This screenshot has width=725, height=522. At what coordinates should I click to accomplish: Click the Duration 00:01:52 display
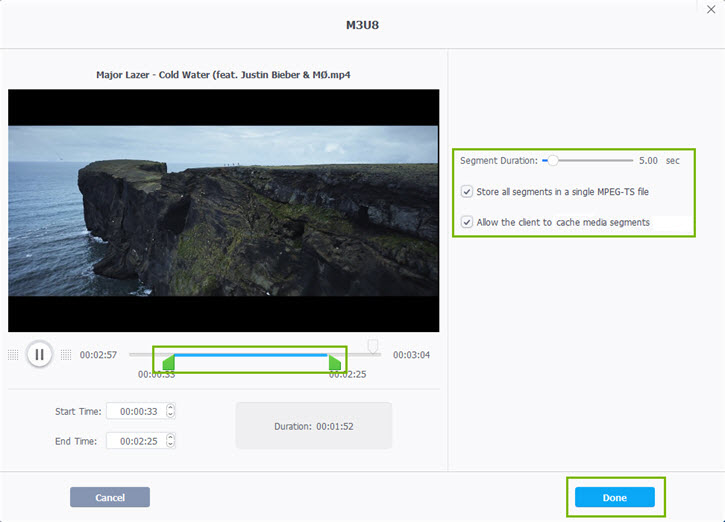[x=314, y=426]
